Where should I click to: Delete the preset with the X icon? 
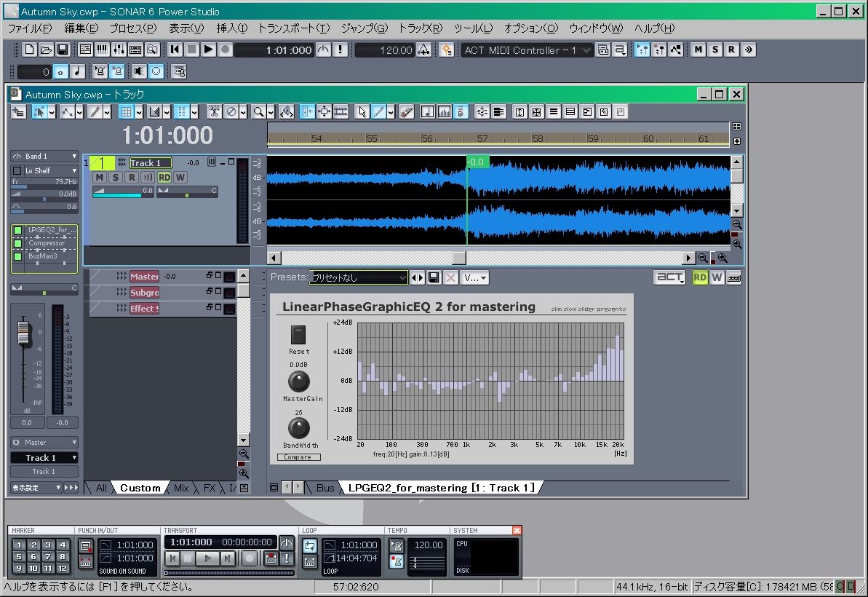pyautogui.click(x=450, y=277)
